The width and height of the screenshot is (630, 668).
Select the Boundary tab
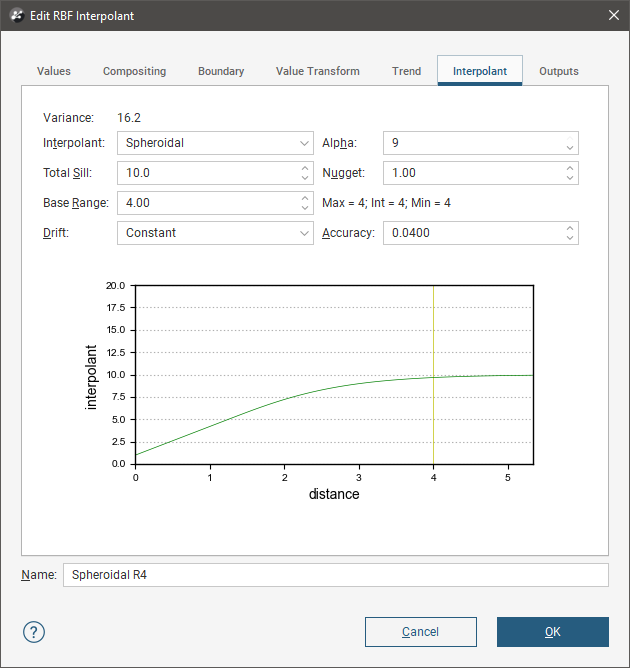pyautogui.click(x=221, y=71)
